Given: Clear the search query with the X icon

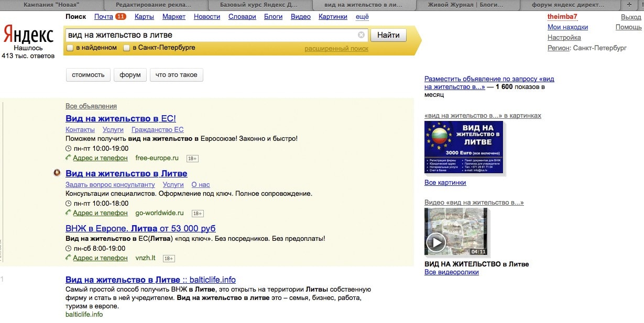Looking at the screenshot, I should [361, 35].
